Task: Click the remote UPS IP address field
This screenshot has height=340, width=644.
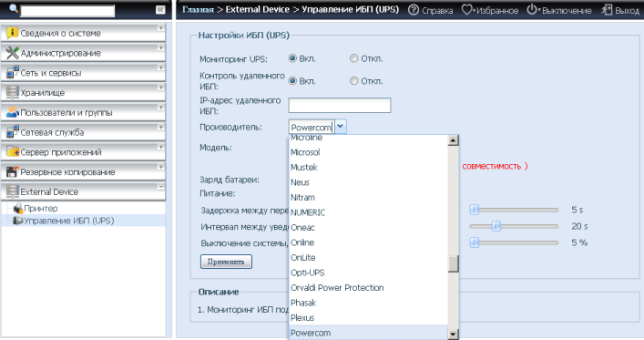Action: (340, 105)
